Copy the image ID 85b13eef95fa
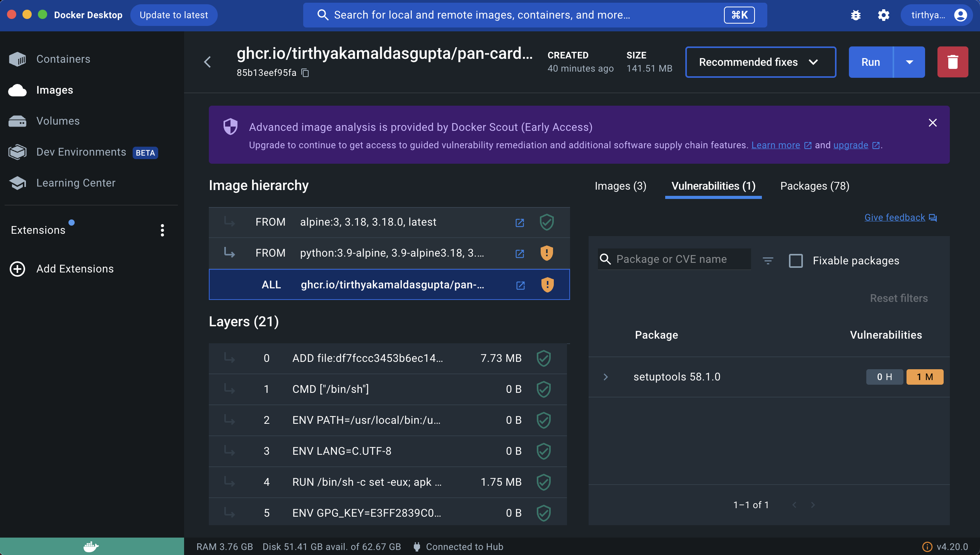Screen dimensions: 980x555 tap(305, 73)
